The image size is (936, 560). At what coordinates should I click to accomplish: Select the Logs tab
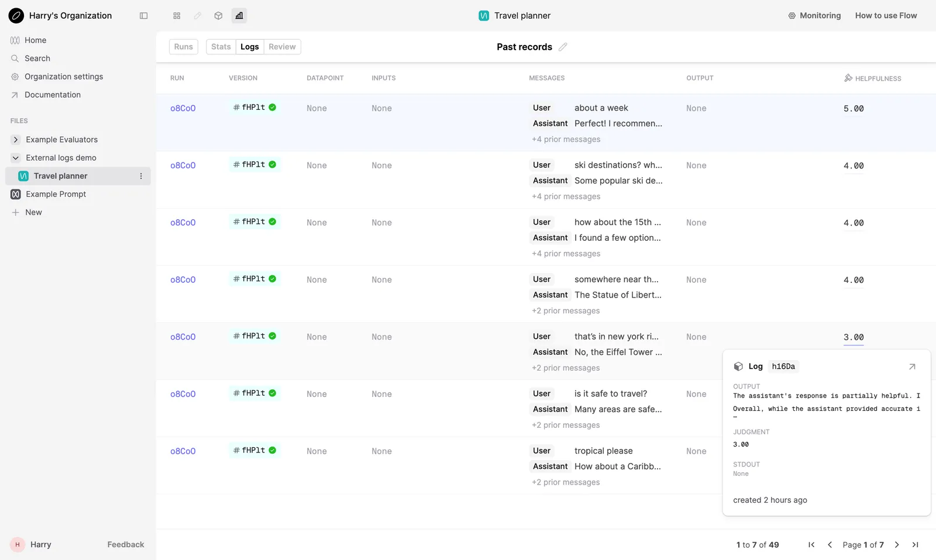click(x=250, y=47)
